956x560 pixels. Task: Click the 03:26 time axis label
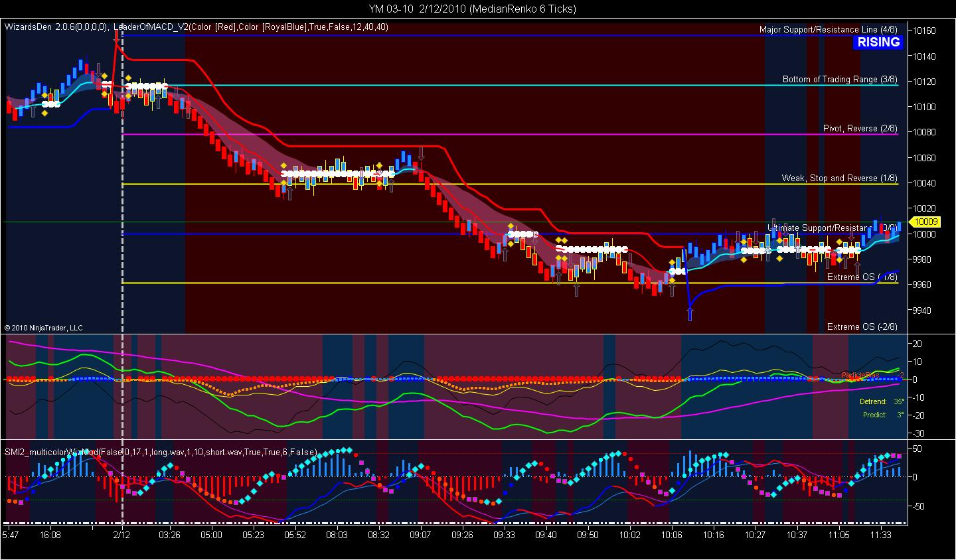(x=169, y=534)
